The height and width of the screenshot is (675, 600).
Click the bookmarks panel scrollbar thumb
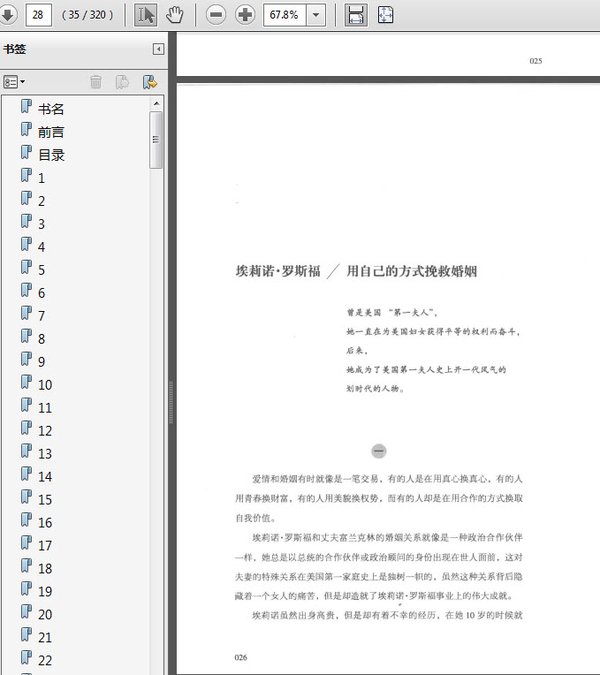tap(156, 139)
